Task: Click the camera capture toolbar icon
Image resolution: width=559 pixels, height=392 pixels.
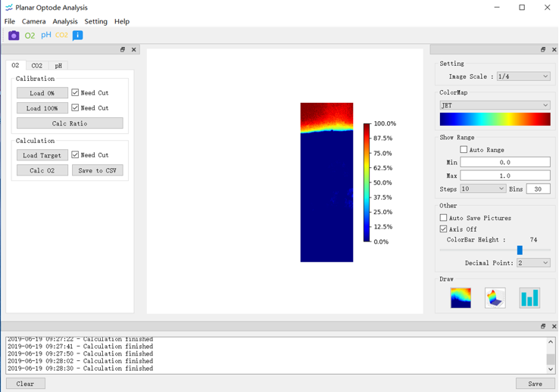Action: click(x=14, y=36)
